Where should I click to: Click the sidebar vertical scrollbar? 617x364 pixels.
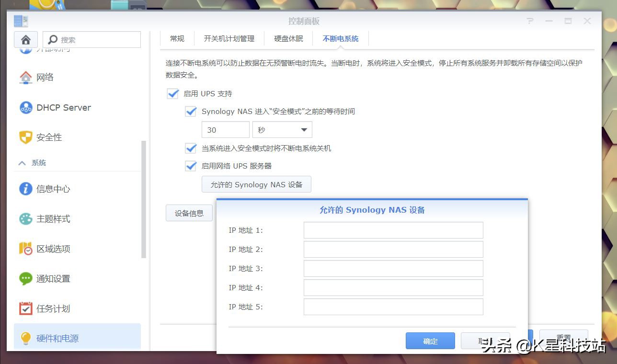point(144,200)
